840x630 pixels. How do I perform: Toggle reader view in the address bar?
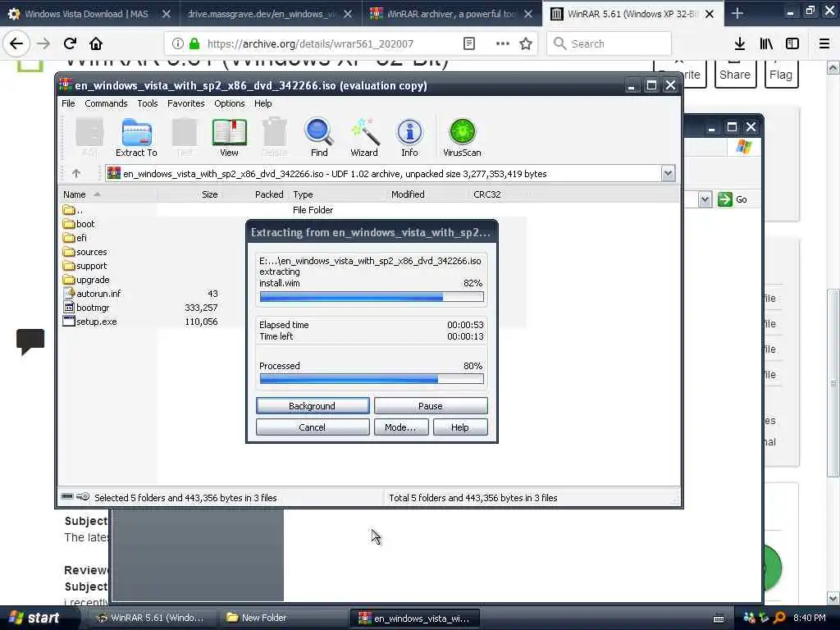(468, 43)
